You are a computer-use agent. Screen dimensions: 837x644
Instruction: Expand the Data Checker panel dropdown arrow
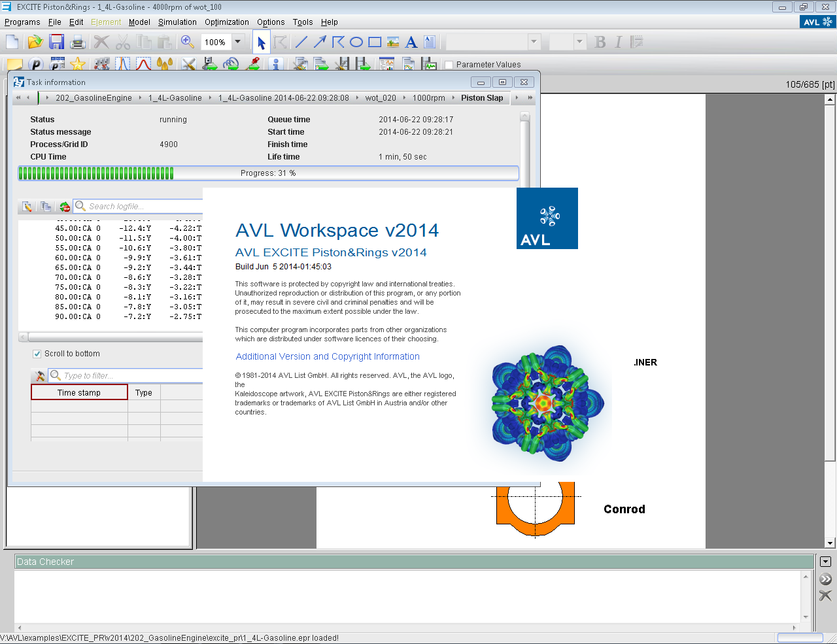(825, 562)
